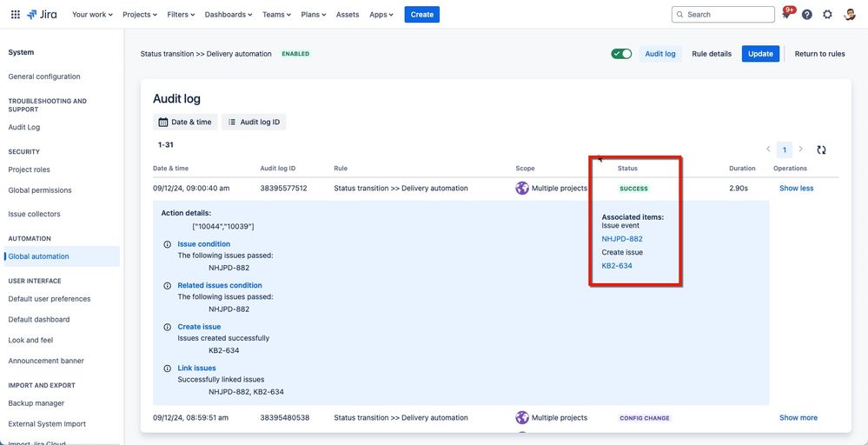Click Return to rules
Image resolution: width=868 pixels, height=445 pixels.
[x=820, y=54]
